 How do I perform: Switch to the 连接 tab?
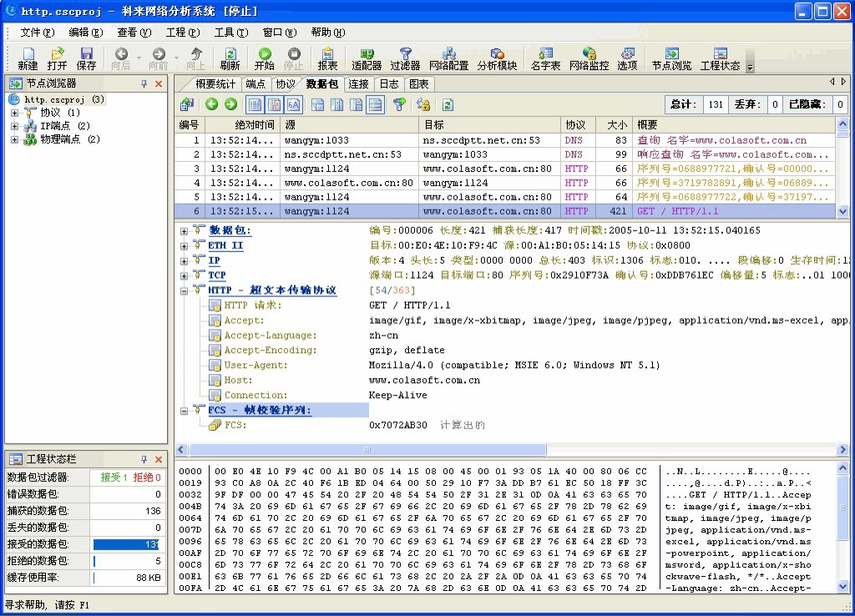point(358,84)
